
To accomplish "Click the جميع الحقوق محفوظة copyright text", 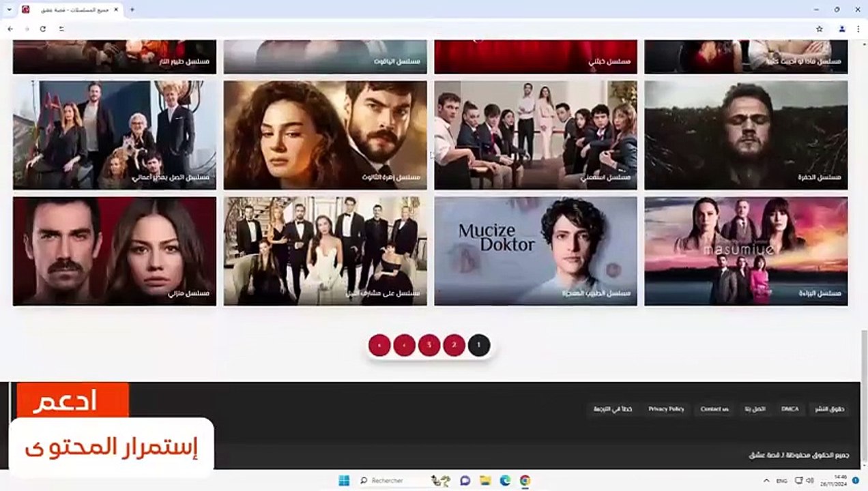I will pos(798,455).
